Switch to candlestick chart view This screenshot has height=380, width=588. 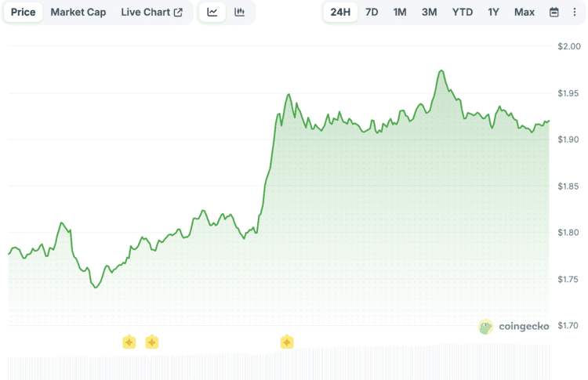pyautogui.click(x=239, y=13)
